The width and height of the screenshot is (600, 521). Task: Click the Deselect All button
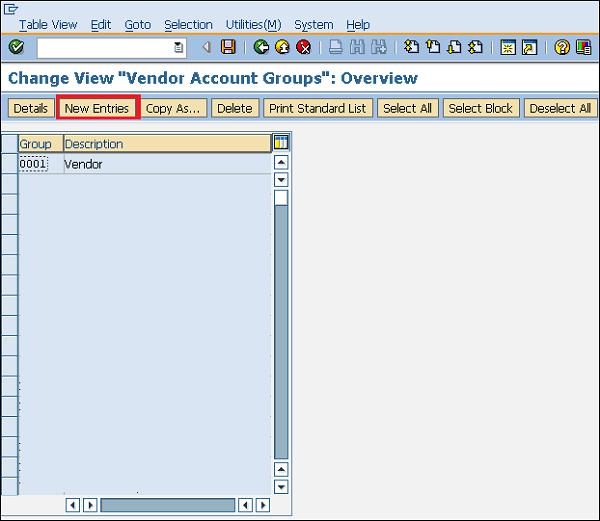(x=559, y=108)
